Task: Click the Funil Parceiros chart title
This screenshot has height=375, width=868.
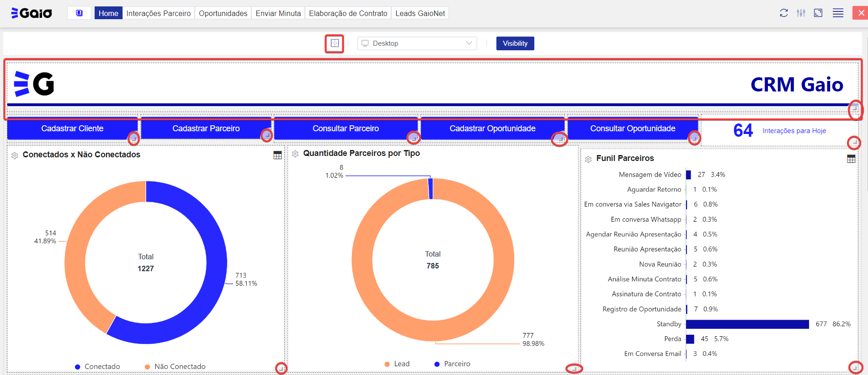Action: pos(625,158)
